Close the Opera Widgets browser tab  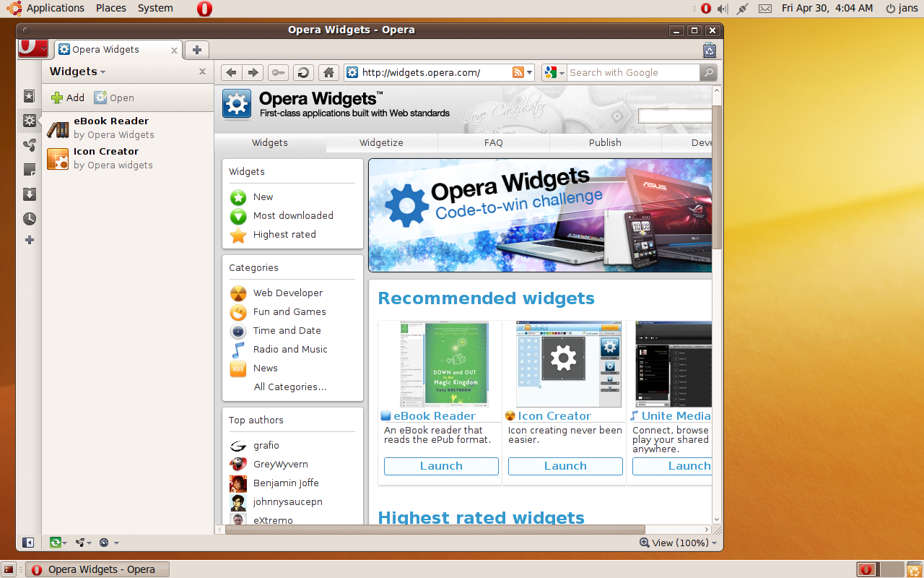174,50
